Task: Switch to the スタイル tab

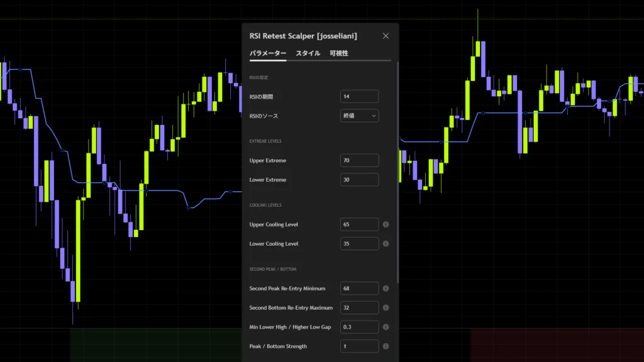Action: (x=308, y=53)
